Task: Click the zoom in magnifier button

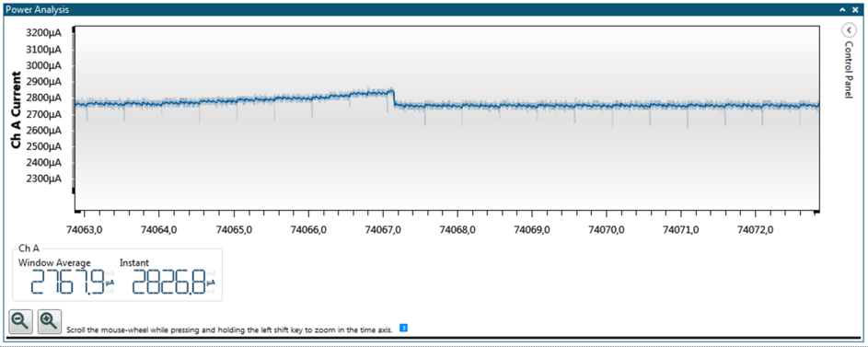Action: pos(50,321)
